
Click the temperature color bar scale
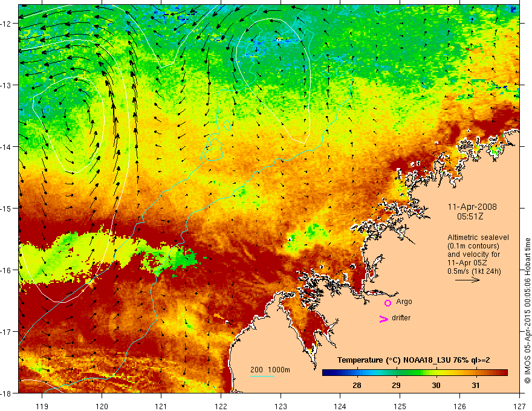pos(415,373)
